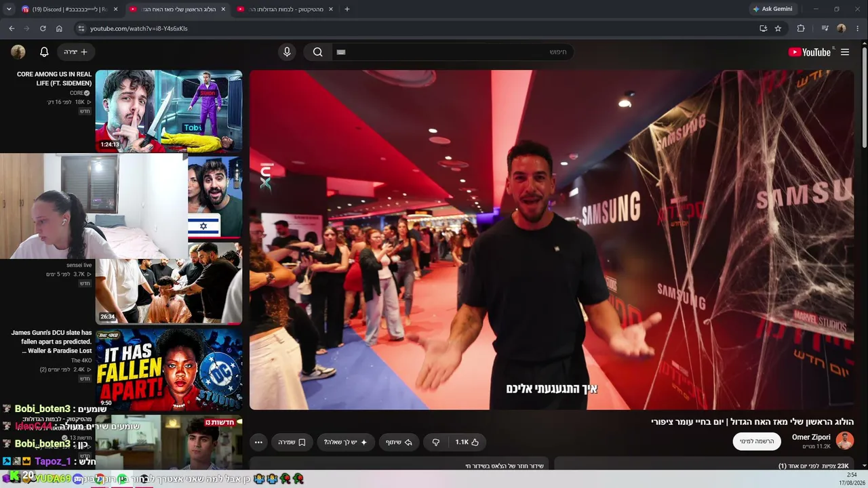Pause the video by clicking the player

pos(552,240)
